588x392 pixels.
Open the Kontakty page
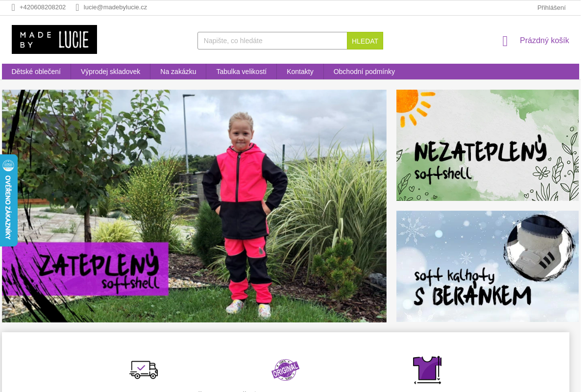[300, 72]
